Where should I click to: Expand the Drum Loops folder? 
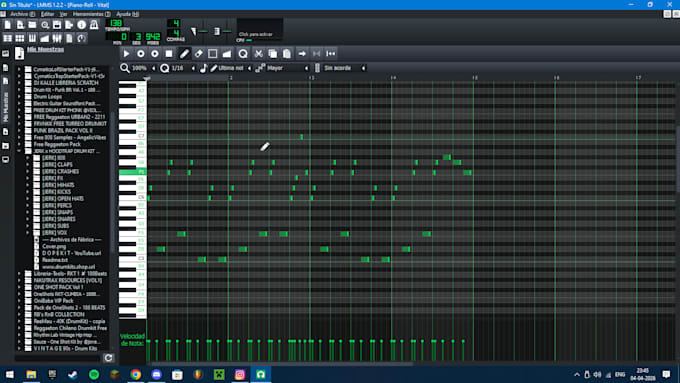pyautogui.click(x=19, y=96)
